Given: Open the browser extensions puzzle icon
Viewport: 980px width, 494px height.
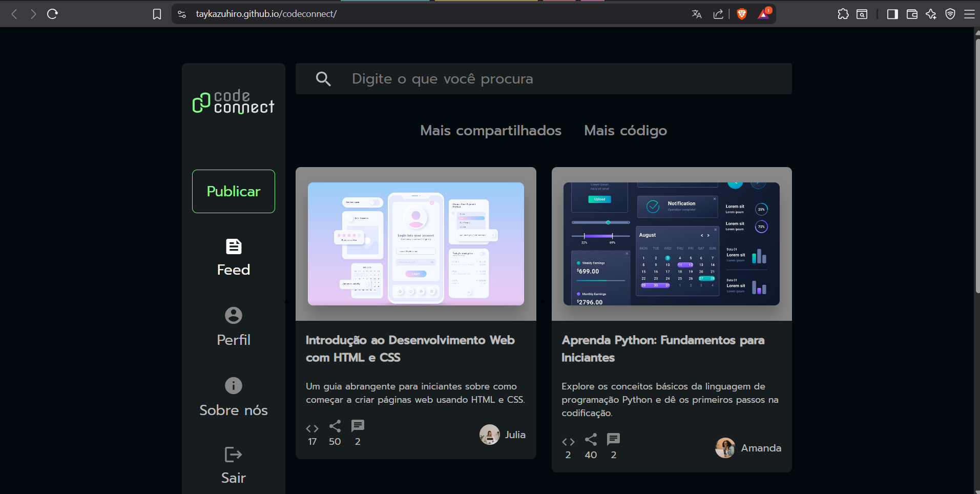Looking at the screenshot, I should point(843,14).
